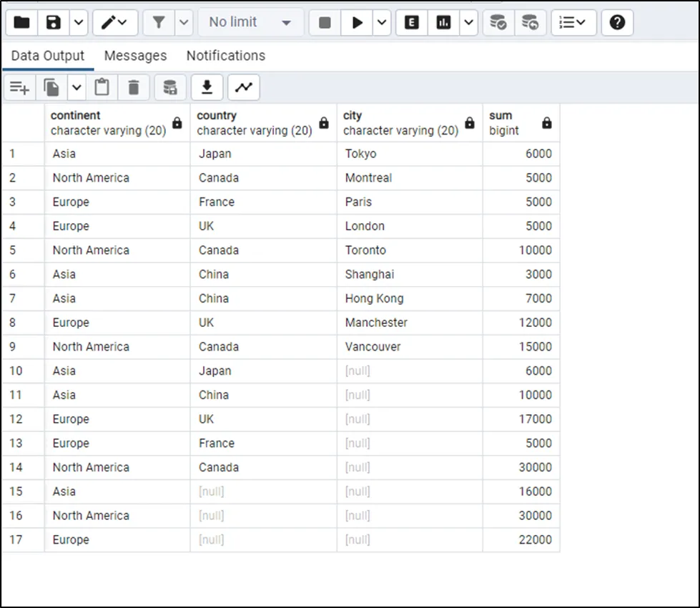Screen dimensions: 700x608
Task: Run the query with Execute button
Action: (x=357, y=22)
